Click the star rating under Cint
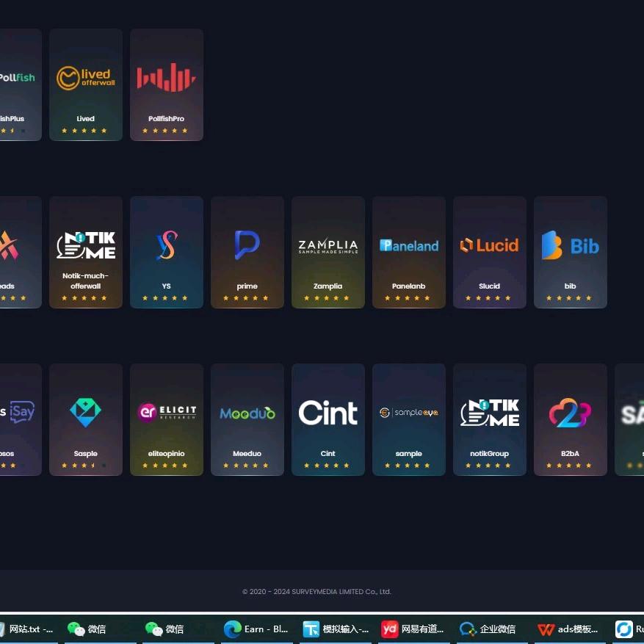The height and width of the screenshot is (644, 644). pos(328,466)
